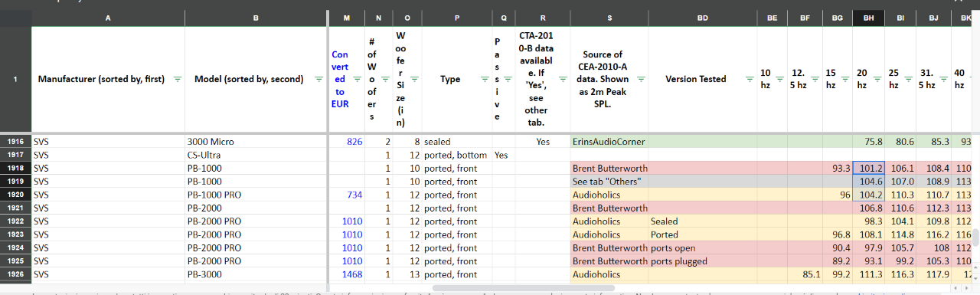Click the EUR value 826 cell
Image resolution: width=980 pixels, height=295 pixels.
click(348, 142)
